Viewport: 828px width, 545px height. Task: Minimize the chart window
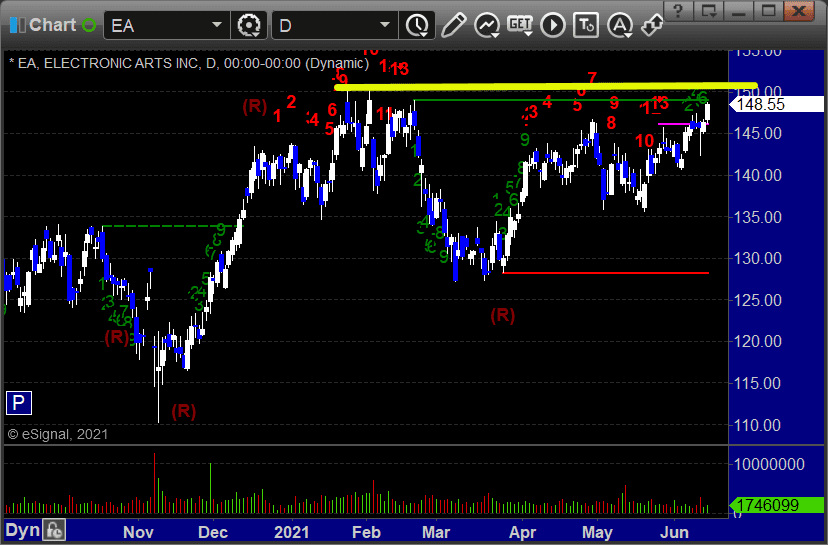pyautogui.click(x=739, y=10)
